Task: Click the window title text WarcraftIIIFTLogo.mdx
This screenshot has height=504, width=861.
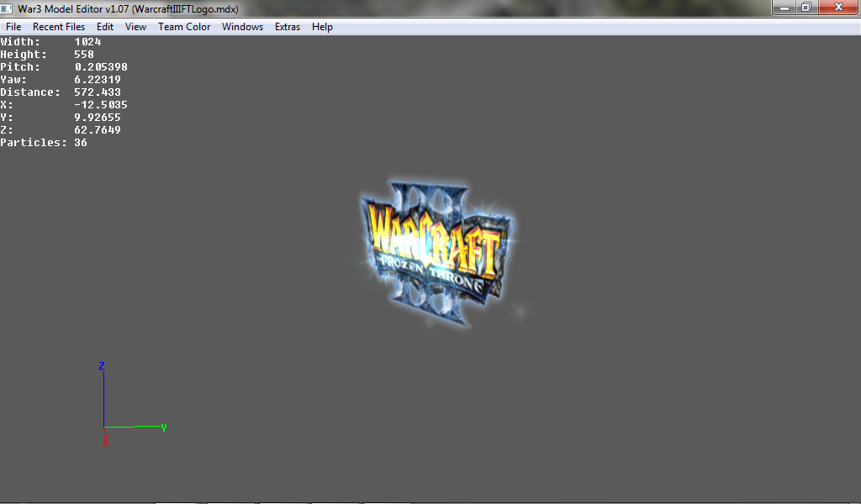Action: [185, 8]
